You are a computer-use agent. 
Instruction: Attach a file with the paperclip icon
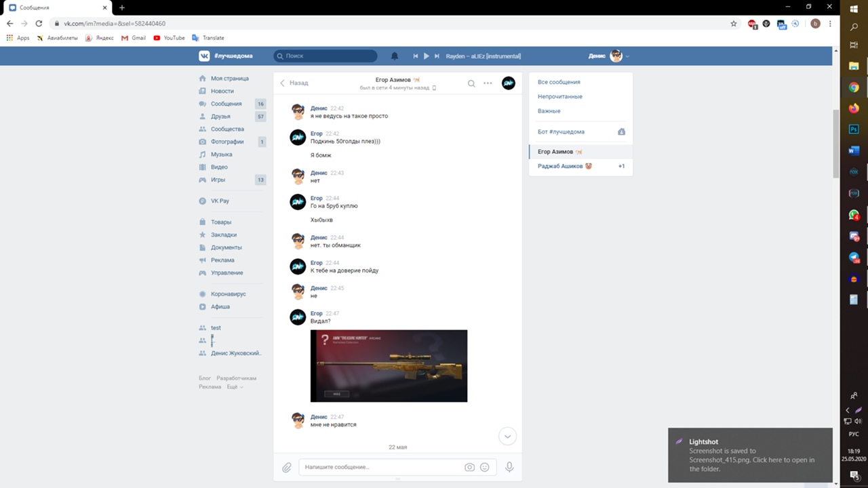pyautogui.click(x=287, y=467)
